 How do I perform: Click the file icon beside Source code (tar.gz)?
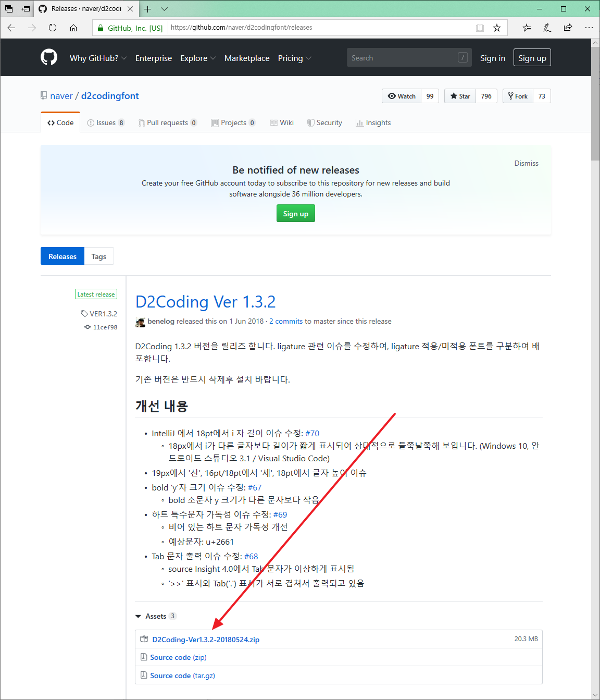click(x=144, y=675)
